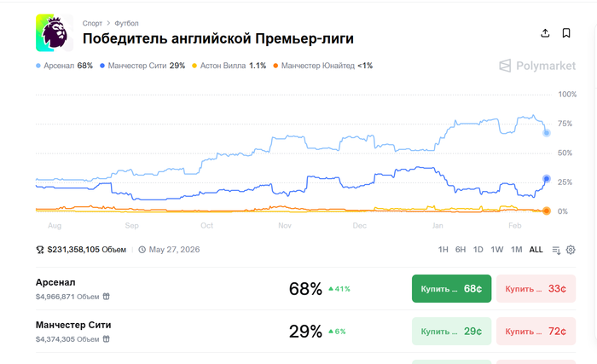Open the Спорт breadcrumb link
The height and width of the screenshot is (364, 597).
tap(92, 23)
